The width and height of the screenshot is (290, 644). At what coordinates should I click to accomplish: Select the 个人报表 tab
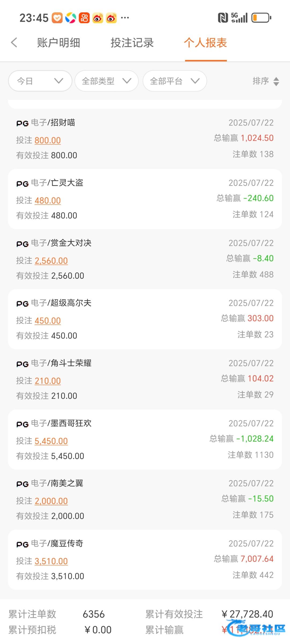(x=206, y=43)
